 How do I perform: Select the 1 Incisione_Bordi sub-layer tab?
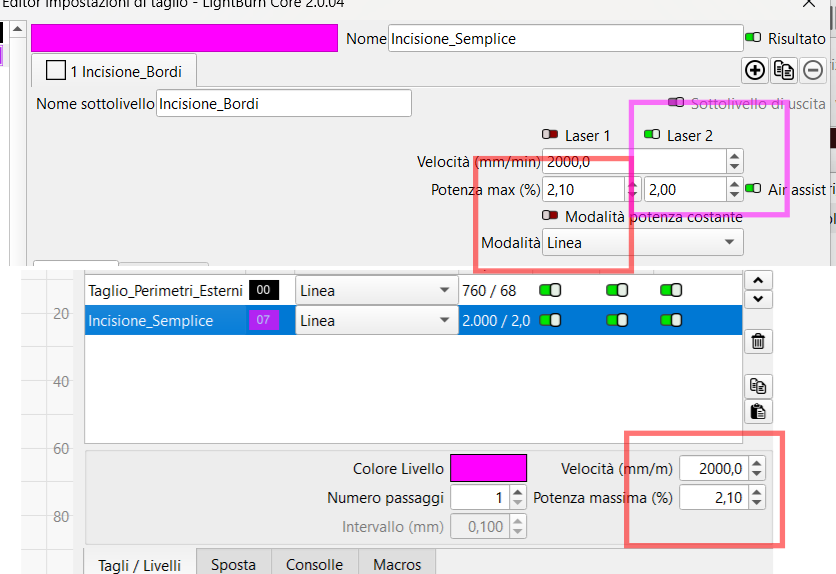click(x=114, y=72)
